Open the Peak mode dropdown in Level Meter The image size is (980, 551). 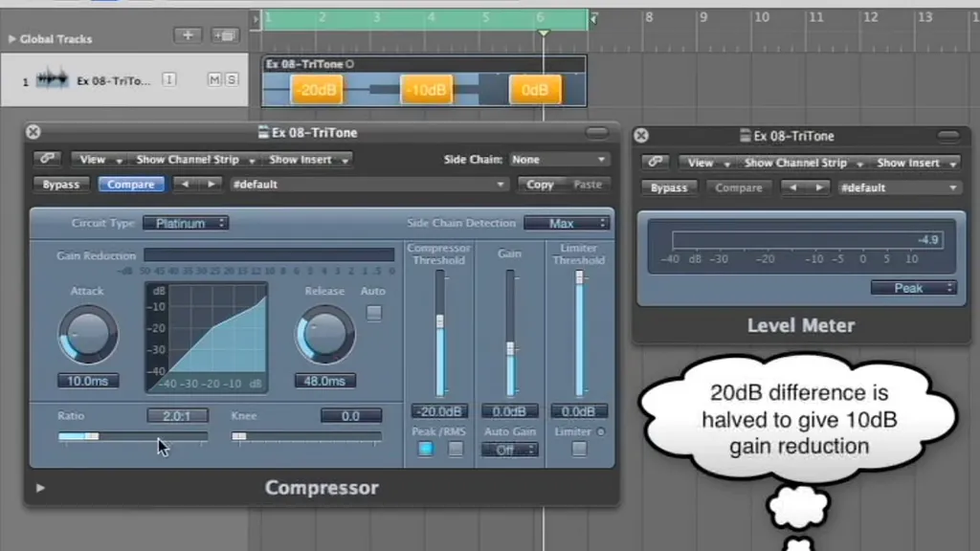point(913,288)
